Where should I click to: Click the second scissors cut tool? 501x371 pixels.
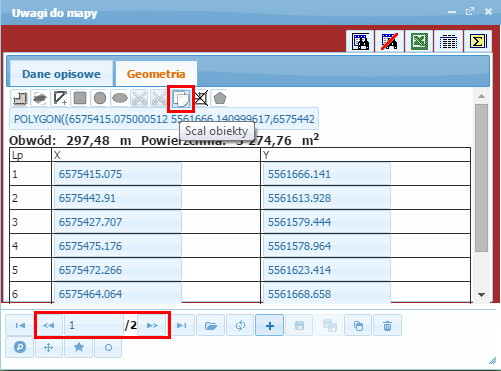(x=159, y=98)
